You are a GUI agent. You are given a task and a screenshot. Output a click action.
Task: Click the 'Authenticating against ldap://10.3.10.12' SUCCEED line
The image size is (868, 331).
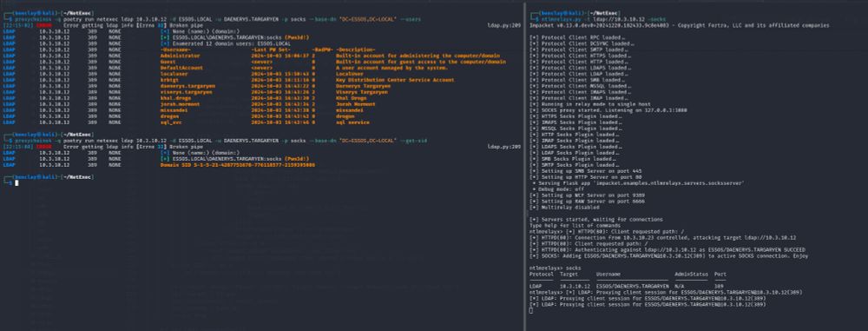(x=667, y=249)
